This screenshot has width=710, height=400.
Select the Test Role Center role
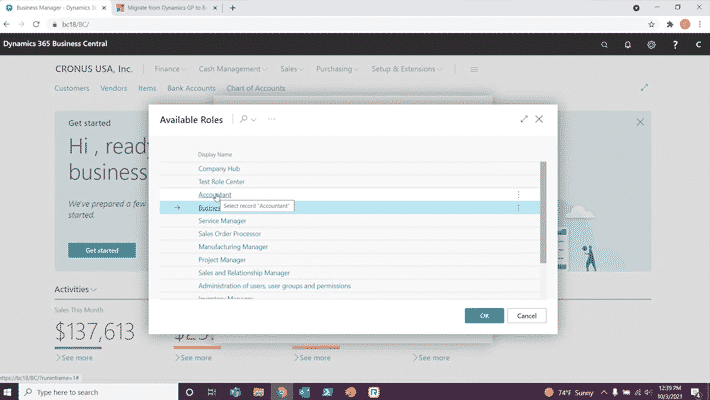[x=221, y=182]
